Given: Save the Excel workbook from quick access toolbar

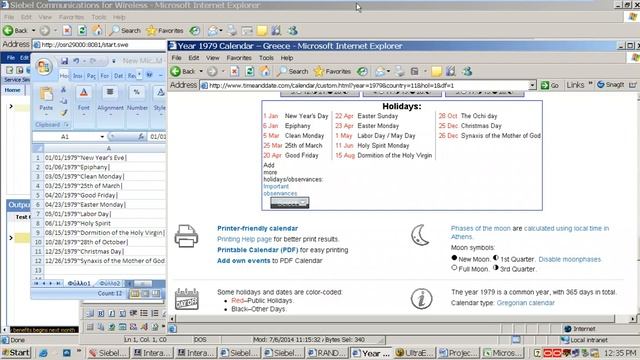Looking at the screenshot, I should pos(64,61).
